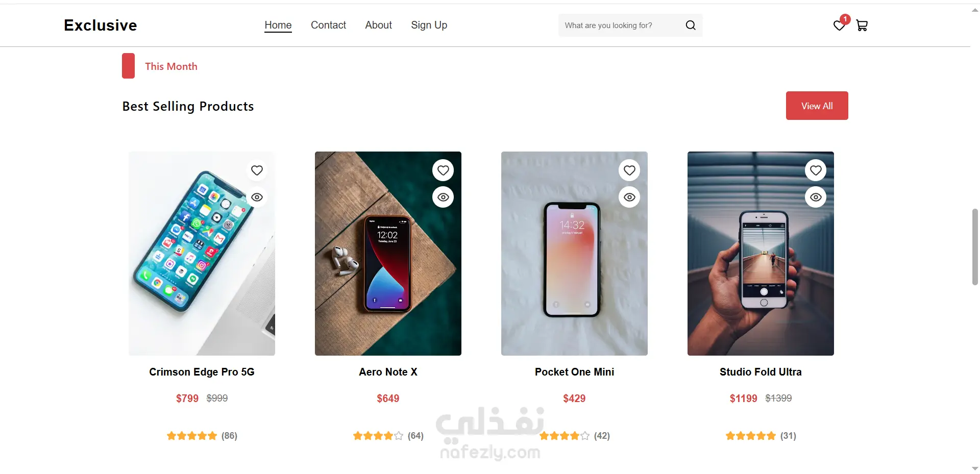This screenshot has width=980, height=474.
Task: Quick view Studio Fold Ultra eye icon
Action: (x=816, y=197)
